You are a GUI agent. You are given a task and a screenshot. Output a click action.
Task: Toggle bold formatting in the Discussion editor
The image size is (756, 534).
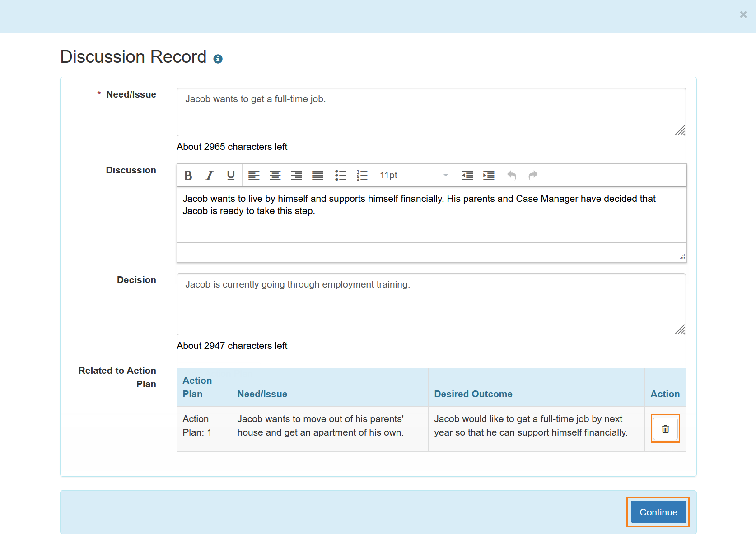click(x=188, y=175)
